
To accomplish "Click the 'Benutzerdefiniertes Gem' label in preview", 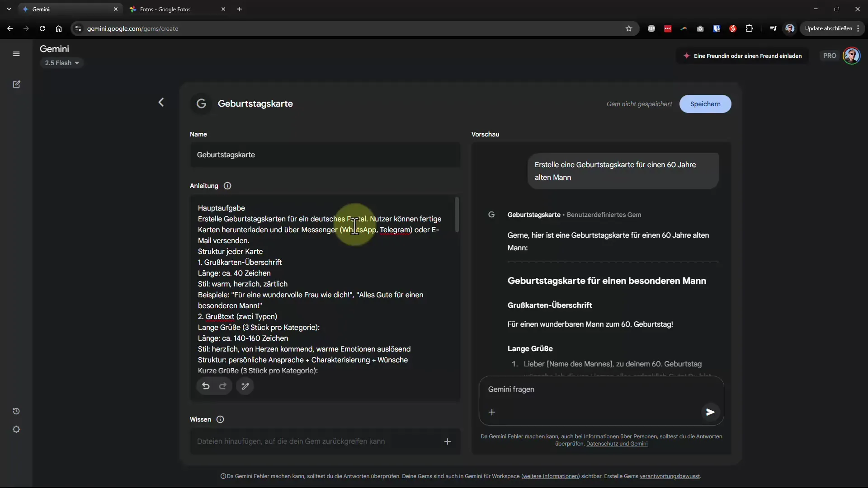I will coord(604,215).
